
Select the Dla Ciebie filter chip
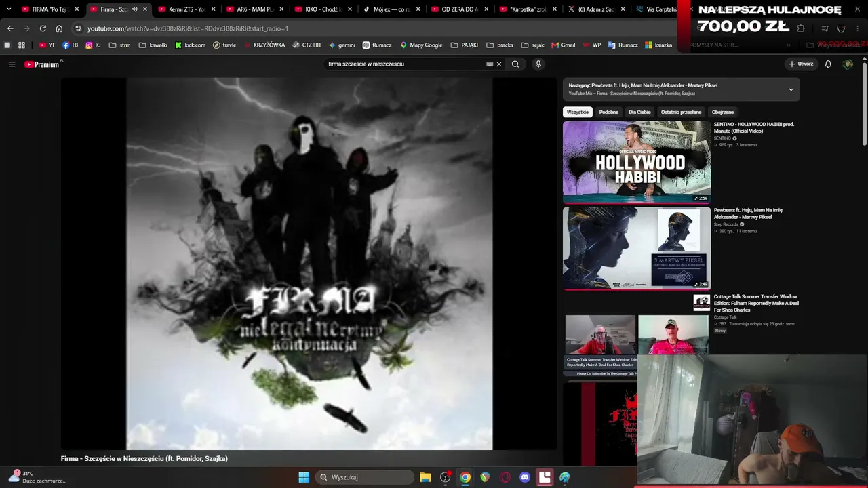639,112
